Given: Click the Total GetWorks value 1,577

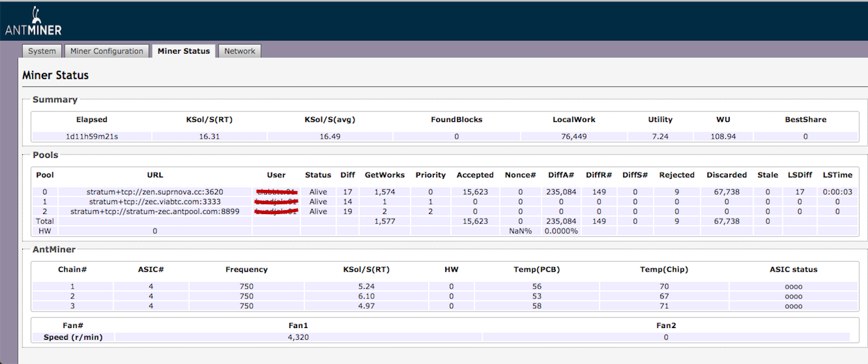Looking at the screenshot, I should (x=385, y=221).
